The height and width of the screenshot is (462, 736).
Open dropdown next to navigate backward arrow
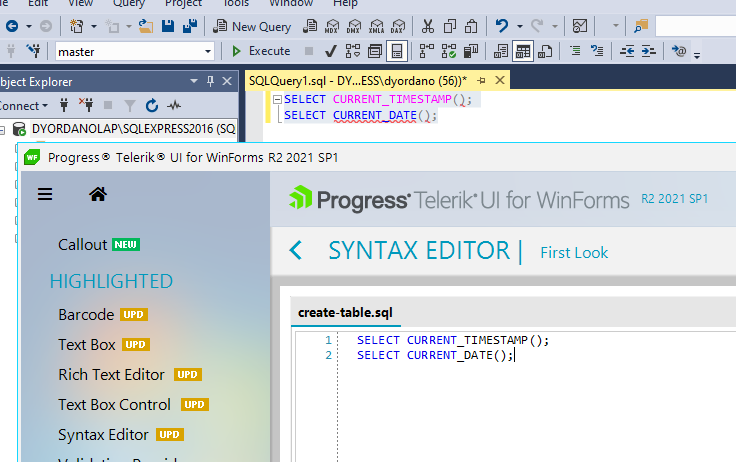click(29, 26)
